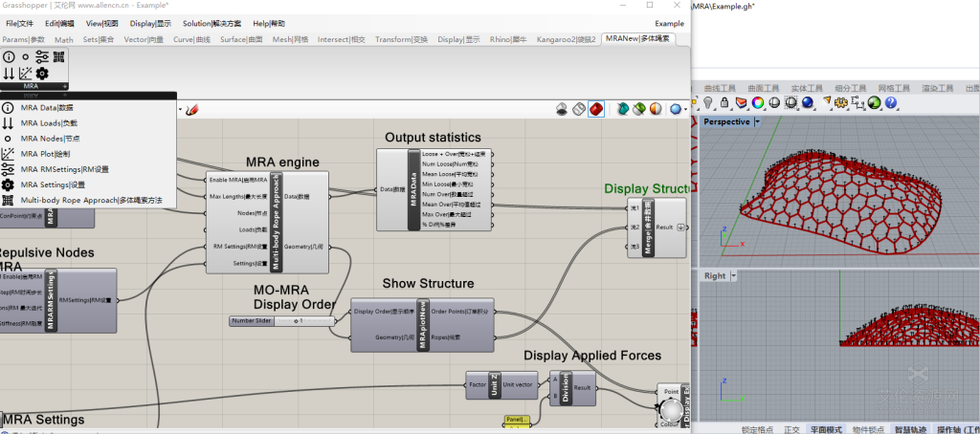
Task: Toggle 智慧轨迹 SmartTrack in the status bar
Action: [x=910, y=429]
